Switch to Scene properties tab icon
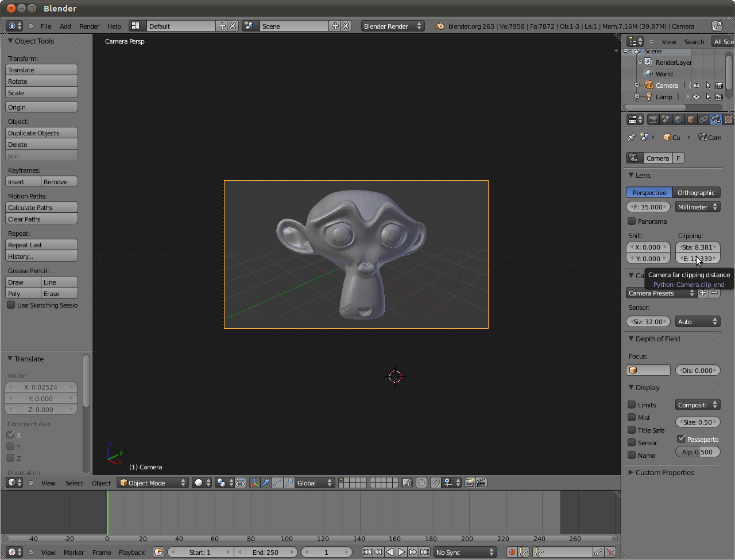 (x=666, y=119)
